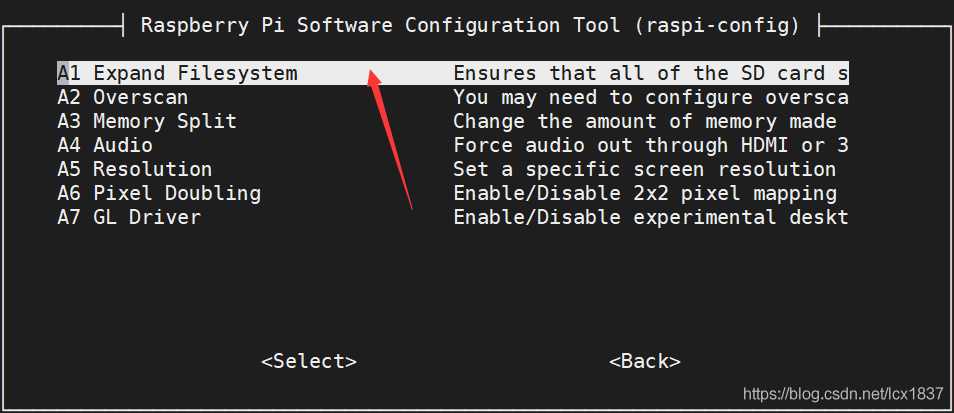Click the "Force audio out through HDMI" description
Viewport: 954px width, 413px height.
tap(650, 145)
